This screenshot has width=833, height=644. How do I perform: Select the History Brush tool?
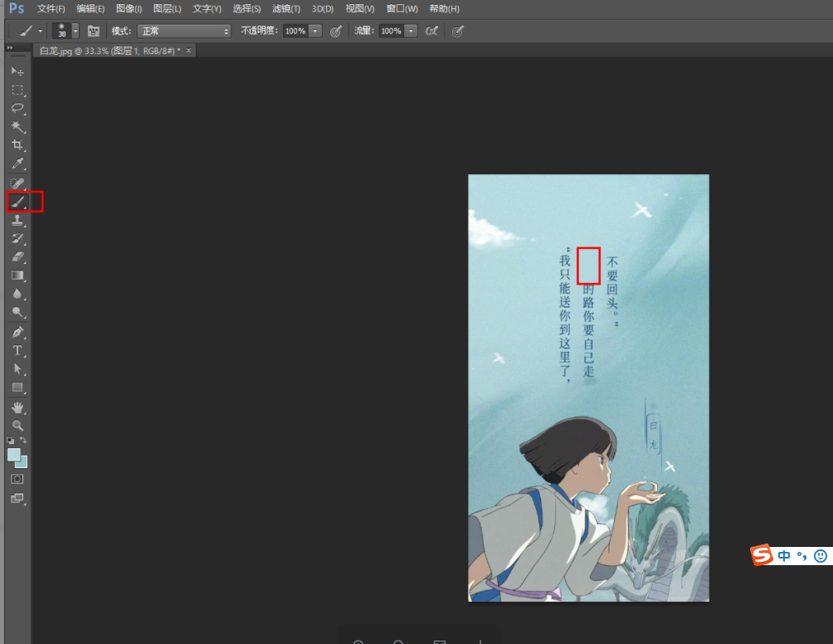pyautogui.click(x=17, y=238)
